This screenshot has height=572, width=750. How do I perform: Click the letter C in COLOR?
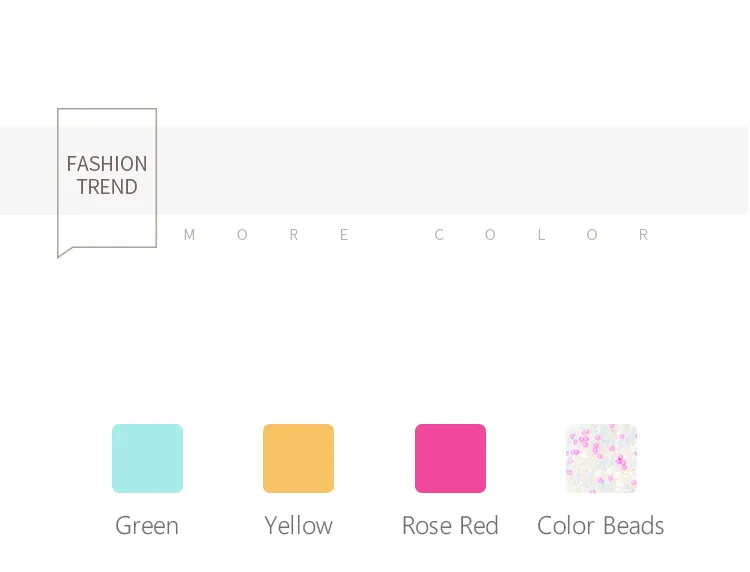click(439, 235)
